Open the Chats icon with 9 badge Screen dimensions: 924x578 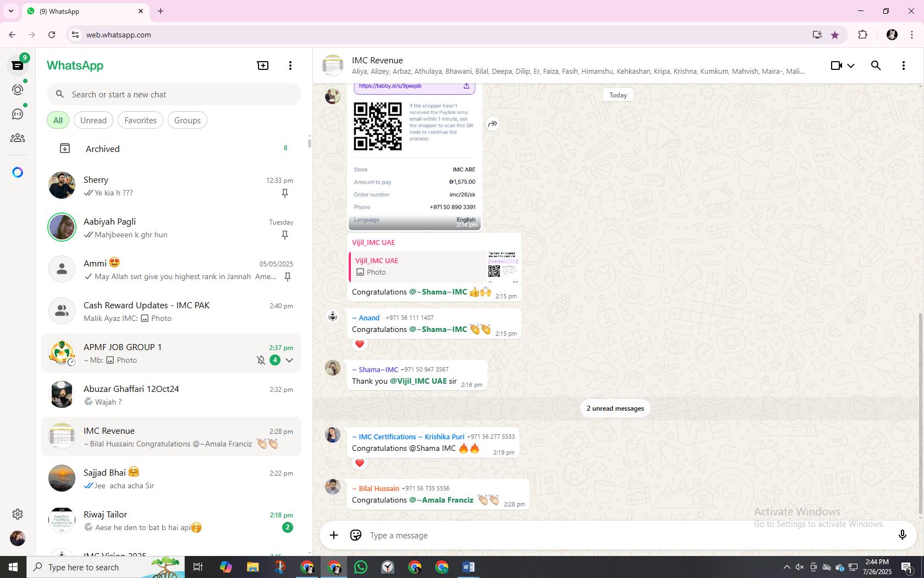click(x=18, y=65)
